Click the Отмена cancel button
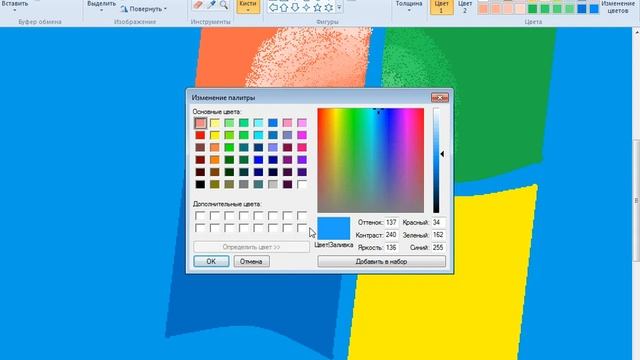The height and width of the screenshot is (360, 640). click(x=251, y=261)
